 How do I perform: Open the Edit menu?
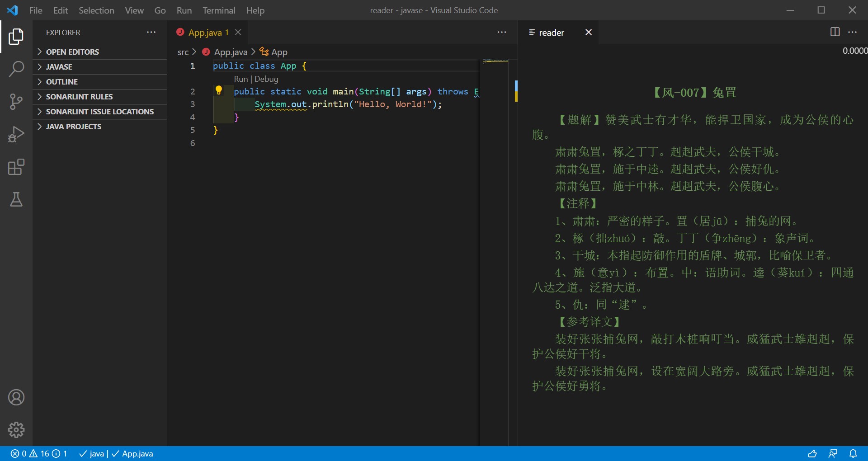click(61, 10)
